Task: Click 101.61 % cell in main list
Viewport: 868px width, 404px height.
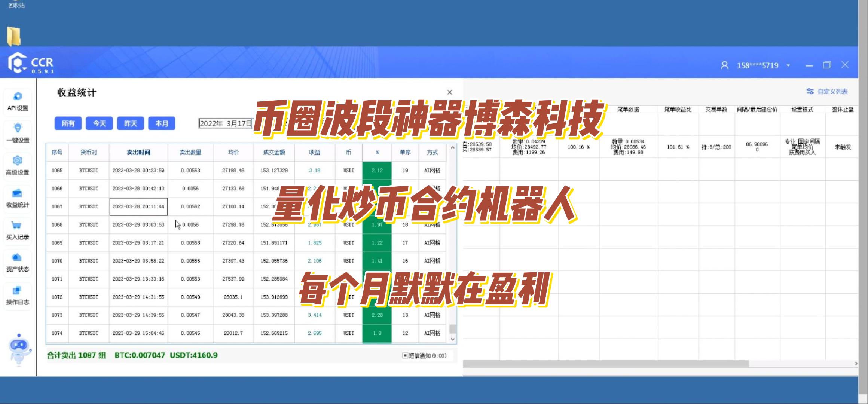Action: coord(678,147)
